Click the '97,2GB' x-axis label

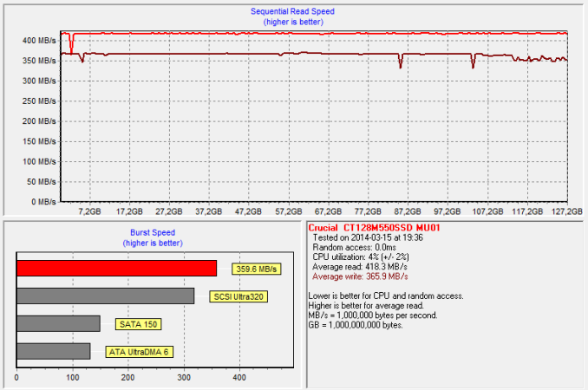tap(448, 211)
